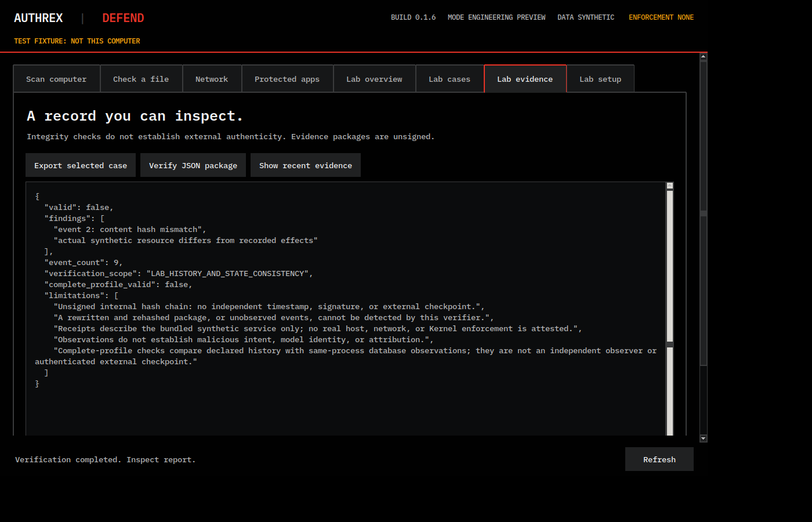Click the "Observations do not establish malicious intent" line
This screenshot has width=812, height=522.
[244, 340]
